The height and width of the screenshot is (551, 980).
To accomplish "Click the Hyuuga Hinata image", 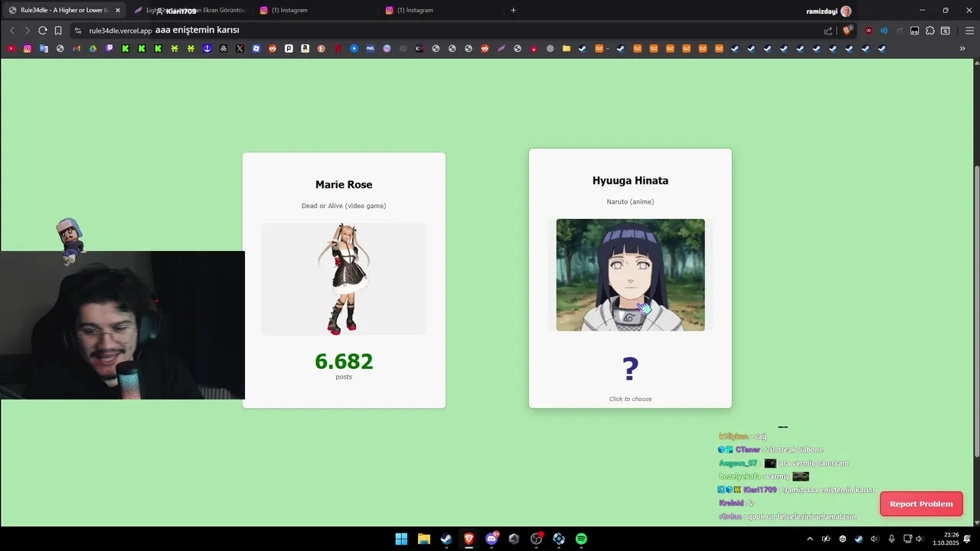I will (630, 275).
